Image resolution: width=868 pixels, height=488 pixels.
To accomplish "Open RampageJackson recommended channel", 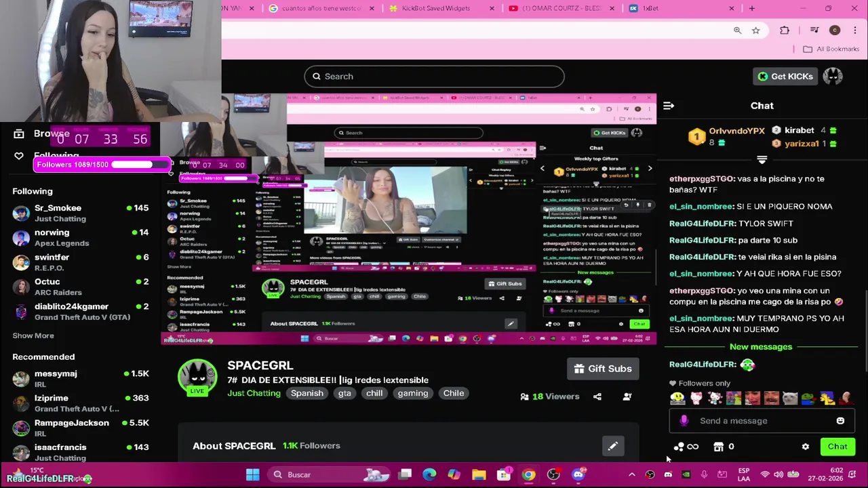I will 81,428.
